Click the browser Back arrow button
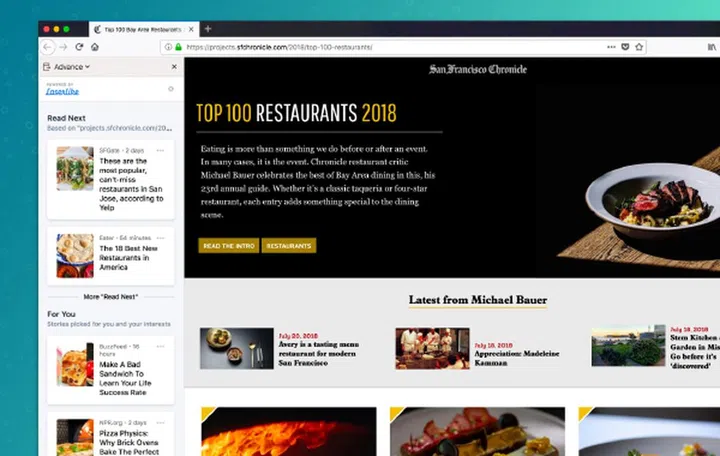The height and width of the screenshot is (456, 720). (x=48, y=47)
